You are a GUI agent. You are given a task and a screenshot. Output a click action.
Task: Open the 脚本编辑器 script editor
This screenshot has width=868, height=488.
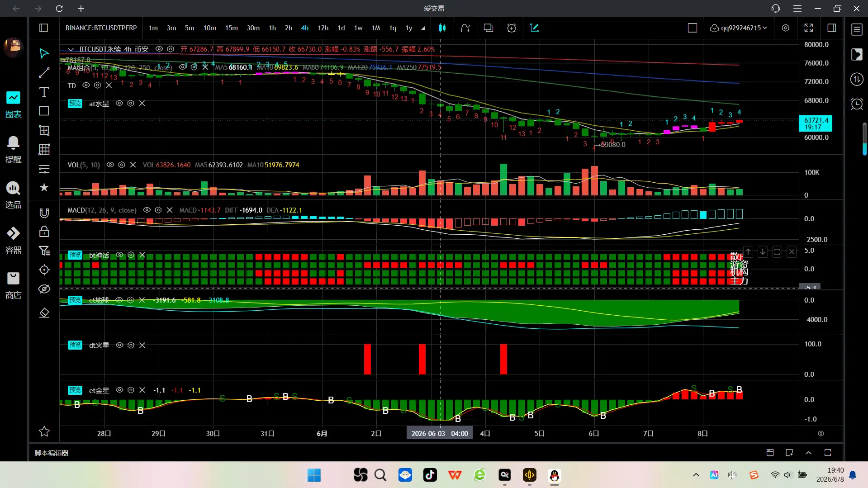(x=51, y=453)
